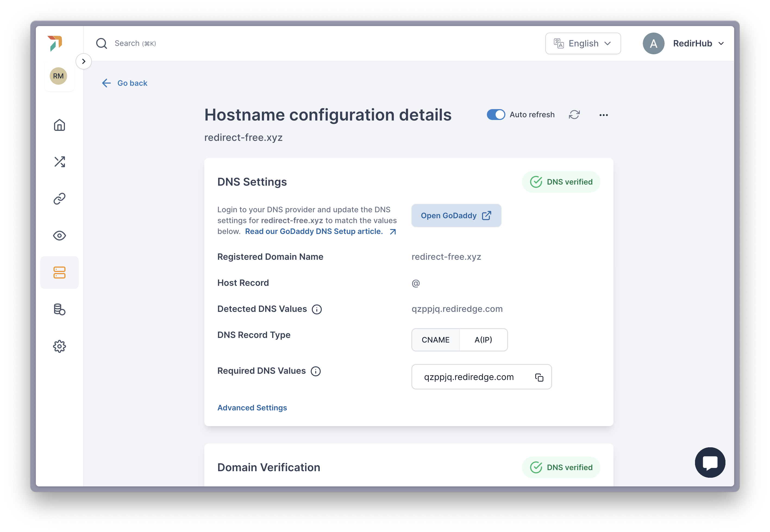Open the settings gear in the sidebar
Image resolution: width=770 pixels, height=532 pixels.
[60, 346]
